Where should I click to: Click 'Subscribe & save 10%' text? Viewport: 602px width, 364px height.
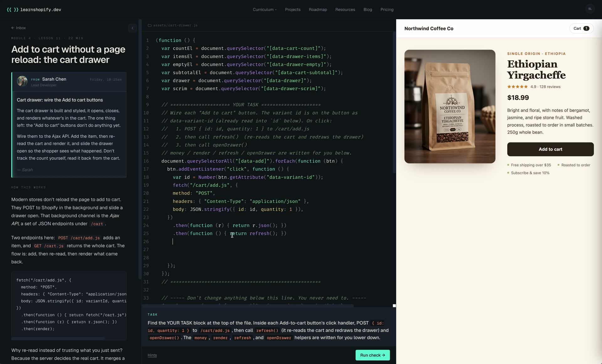point(530,173)
